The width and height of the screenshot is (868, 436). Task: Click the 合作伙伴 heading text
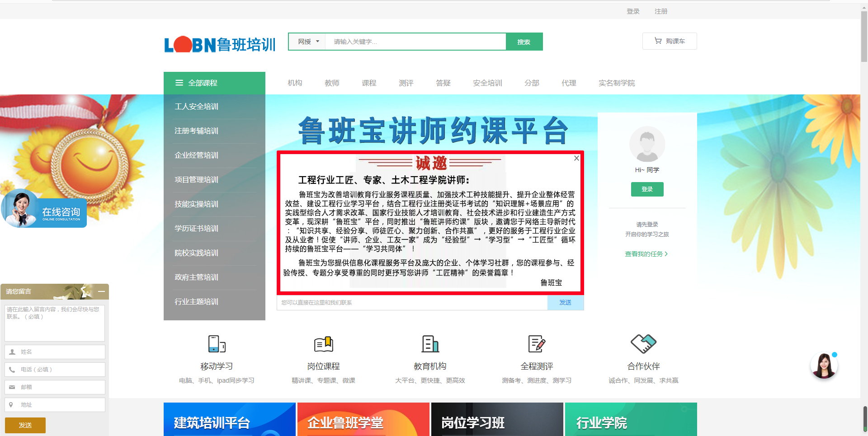tap(643, 366)
